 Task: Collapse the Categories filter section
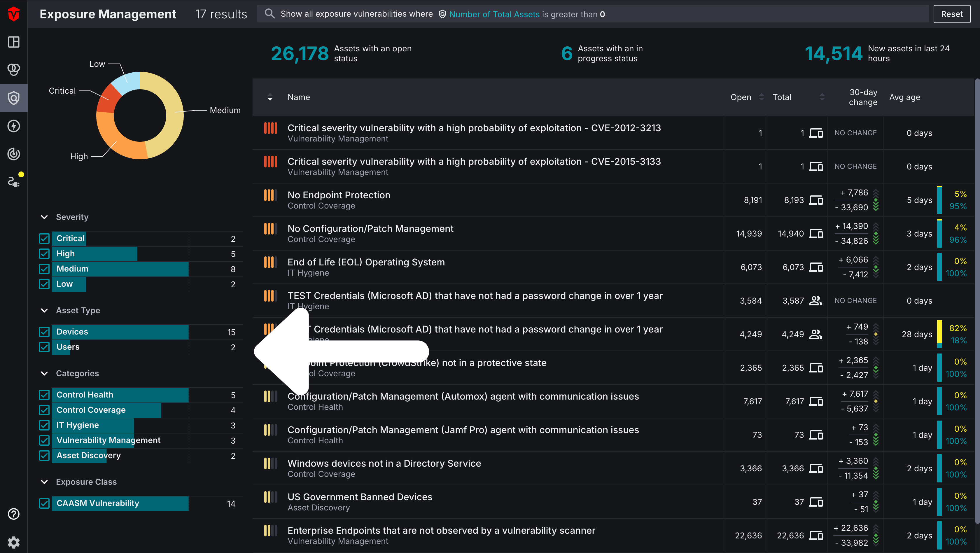[x=44, y=373]
